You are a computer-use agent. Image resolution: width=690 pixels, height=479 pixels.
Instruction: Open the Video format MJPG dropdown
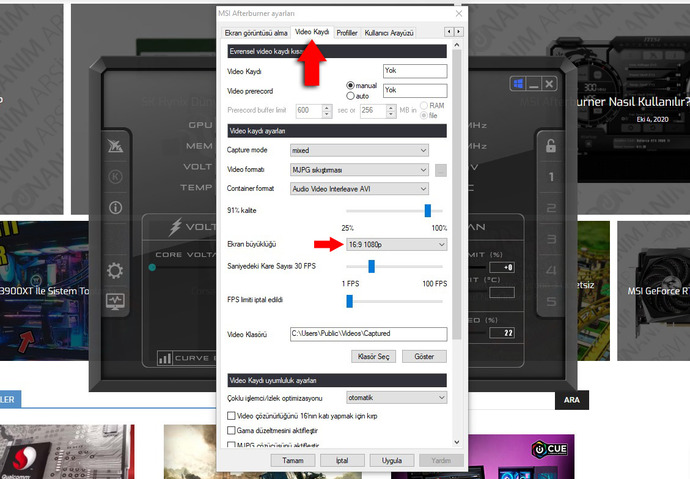click(x=359, y=170)
